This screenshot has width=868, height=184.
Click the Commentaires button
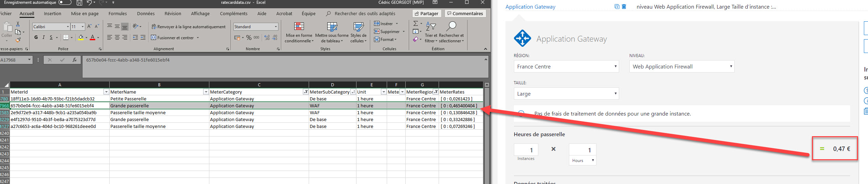coord(465,13)
